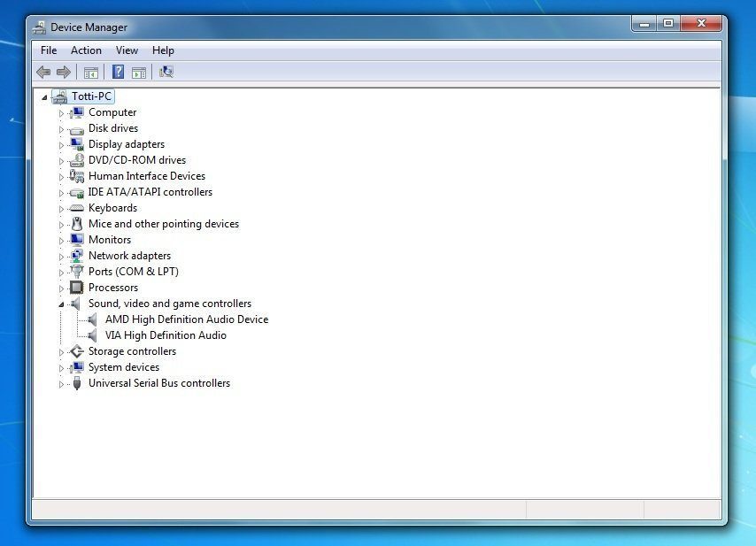Click the Forward arrow toolbar icon
Image resolution: width=756 pixels, height=546 pixels.
[64, 73]
